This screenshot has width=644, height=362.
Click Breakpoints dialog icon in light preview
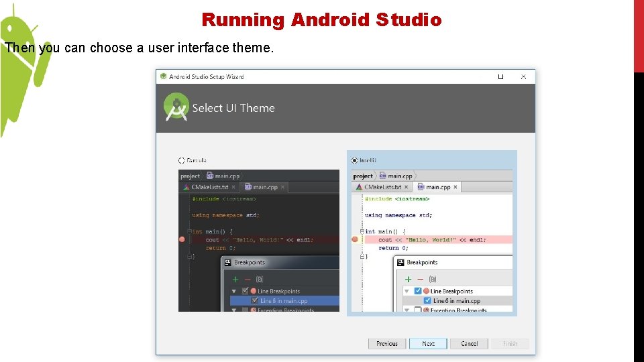[400, 263]
